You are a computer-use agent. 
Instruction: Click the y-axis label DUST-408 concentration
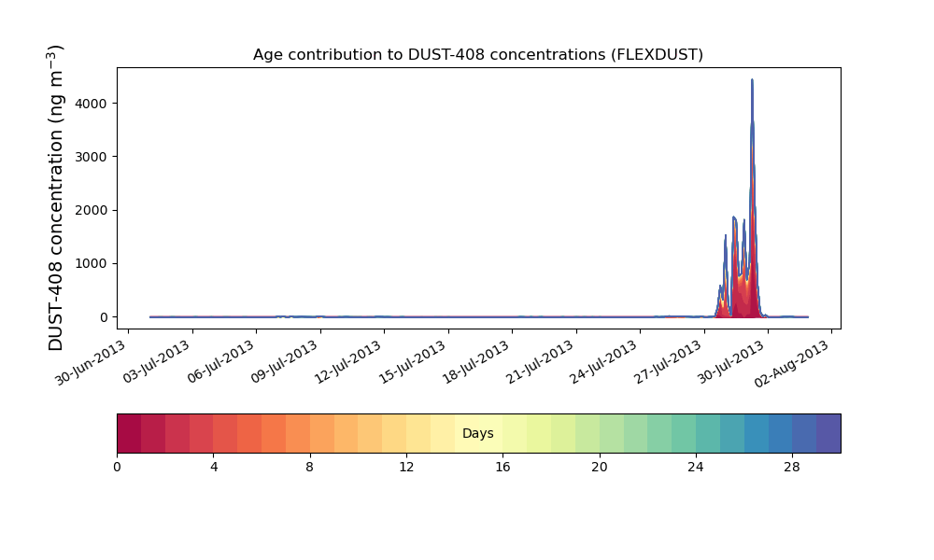(55, 198)
